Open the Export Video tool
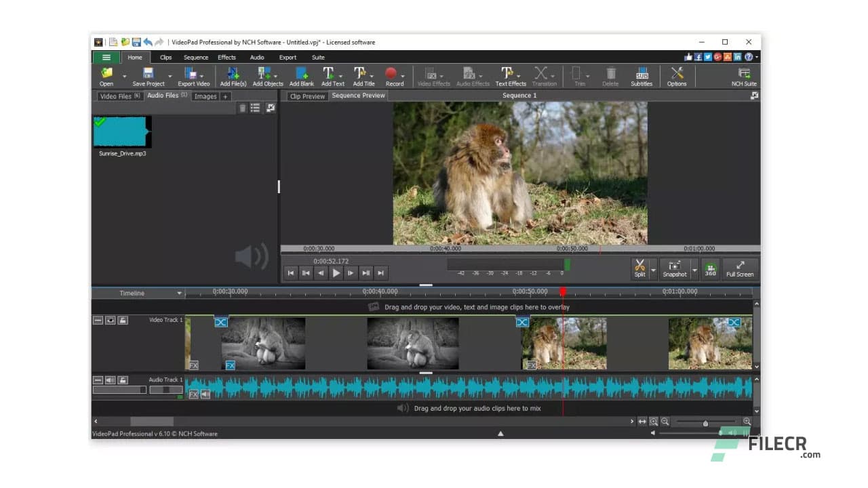The height and width of the screenshot is (488, 868). point(193,75)
